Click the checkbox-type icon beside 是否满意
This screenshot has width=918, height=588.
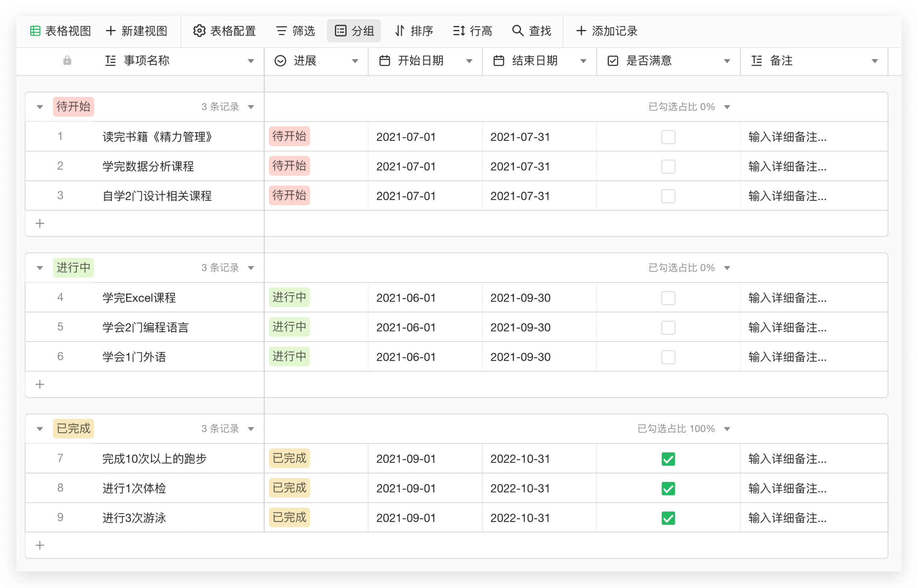point(612,61)
